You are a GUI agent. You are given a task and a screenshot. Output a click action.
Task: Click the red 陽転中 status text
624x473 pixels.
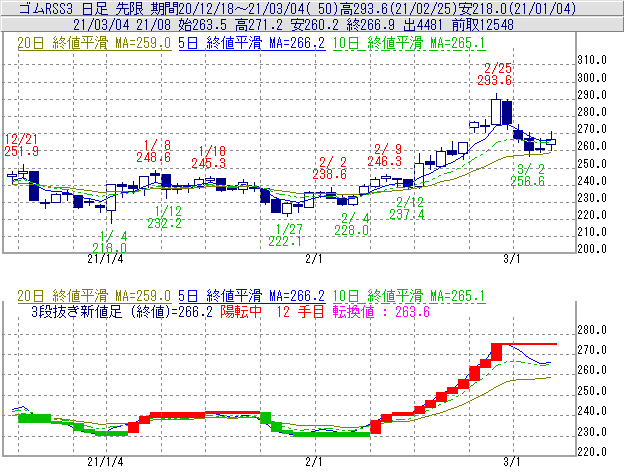[241, 312]
